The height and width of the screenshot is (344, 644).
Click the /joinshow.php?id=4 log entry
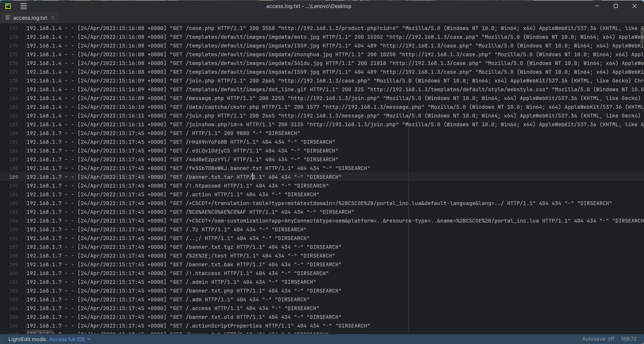214,125
